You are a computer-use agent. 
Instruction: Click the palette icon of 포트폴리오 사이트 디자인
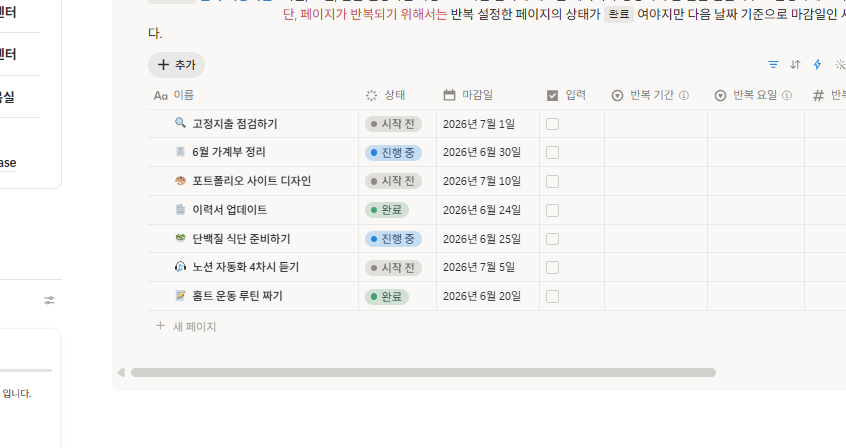click(180, 181)
